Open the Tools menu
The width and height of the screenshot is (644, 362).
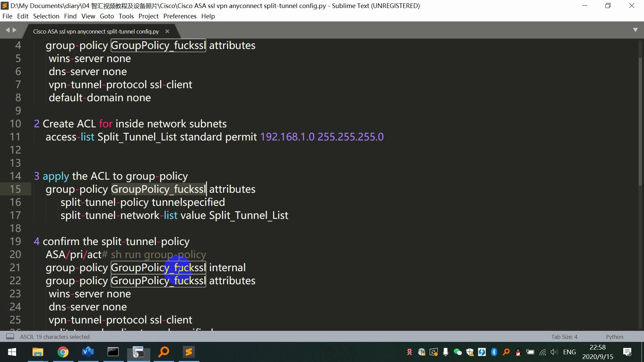(126, 16)
